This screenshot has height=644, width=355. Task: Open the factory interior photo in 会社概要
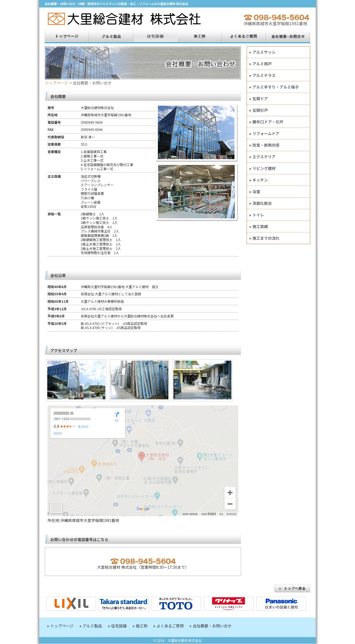(x=196, y=192)
